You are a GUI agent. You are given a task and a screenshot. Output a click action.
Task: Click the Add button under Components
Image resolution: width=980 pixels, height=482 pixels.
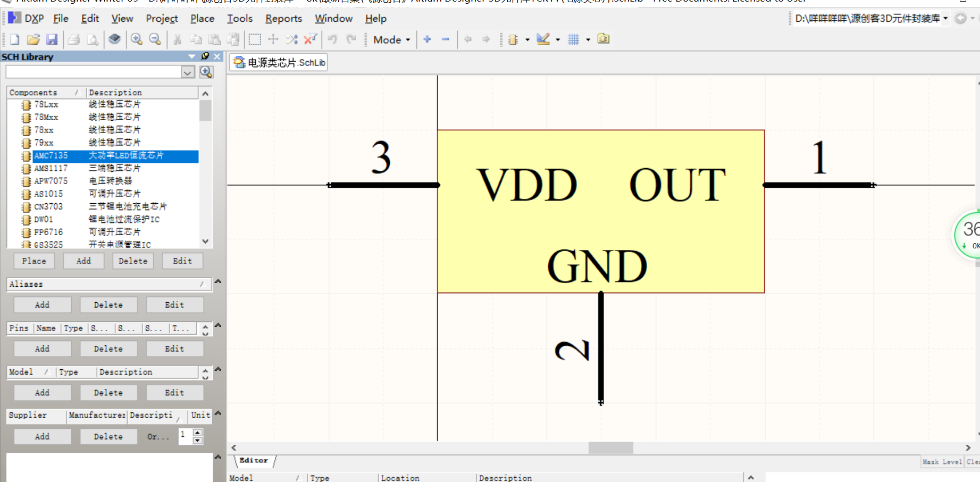(83, 261)
